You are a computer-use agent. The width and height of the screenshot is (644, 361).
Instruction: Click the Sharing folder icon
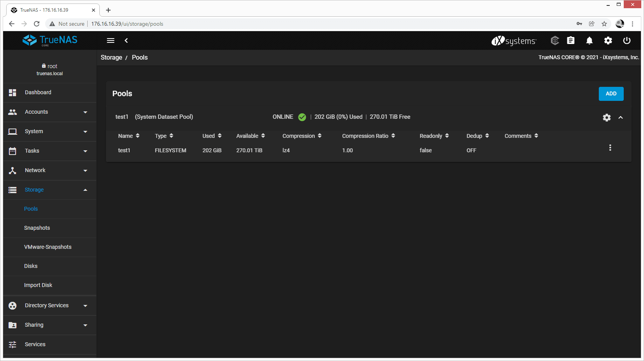click(12, 325)
